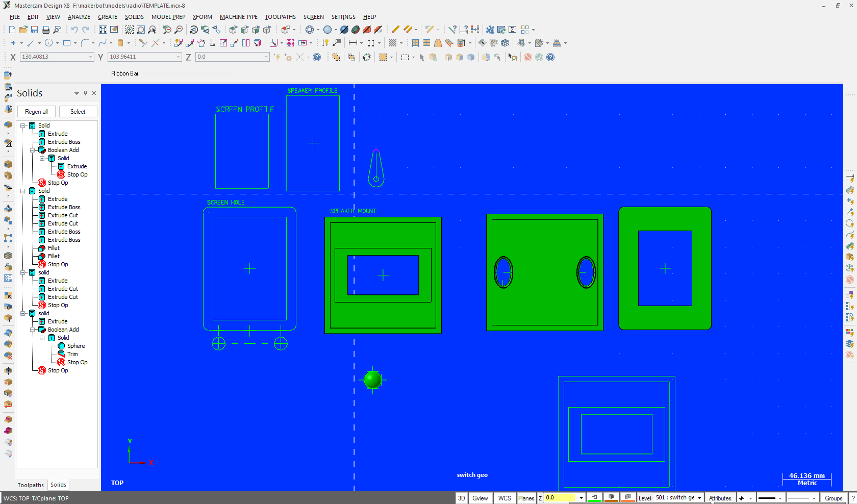Viewport: 857px width, 504px height.
Task: Click the New file icon
Action: click(x=12, y=30)
